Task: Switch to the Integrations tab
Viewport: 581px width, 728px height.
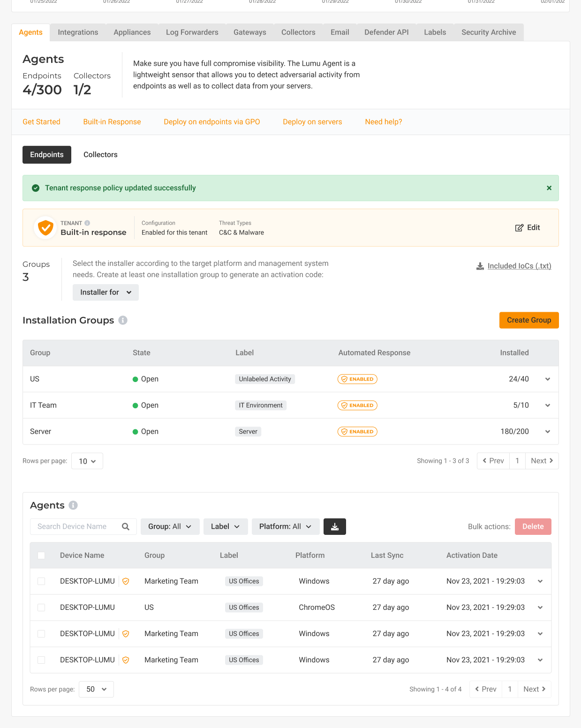Action: (78, 32)
